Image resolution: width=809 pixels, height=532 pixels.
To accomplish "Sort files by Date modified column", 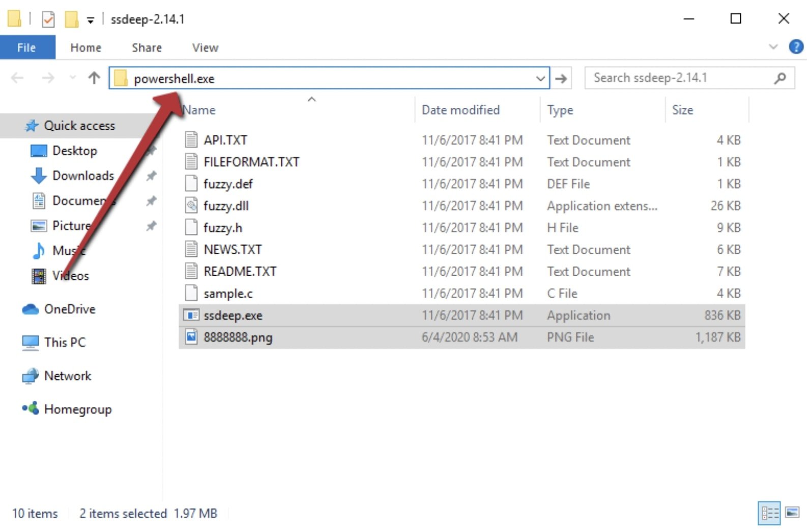I will [x=460, y=110].
